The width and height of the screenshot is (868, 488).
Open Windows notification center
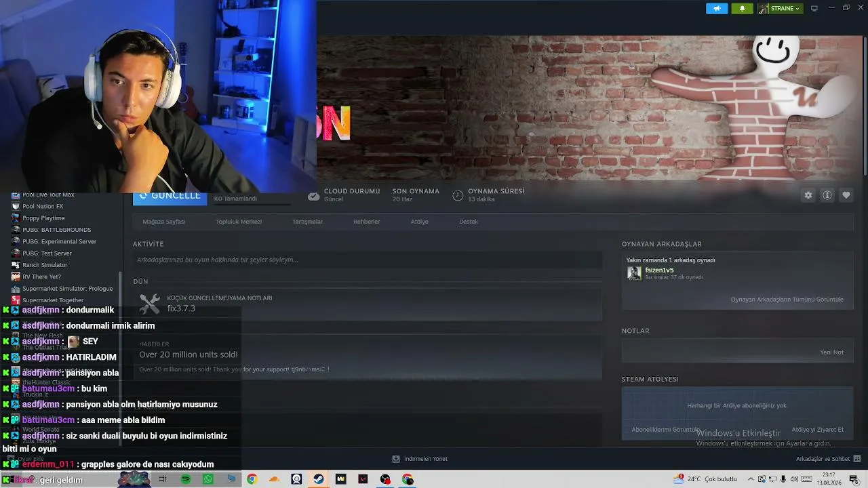[854, 479]
